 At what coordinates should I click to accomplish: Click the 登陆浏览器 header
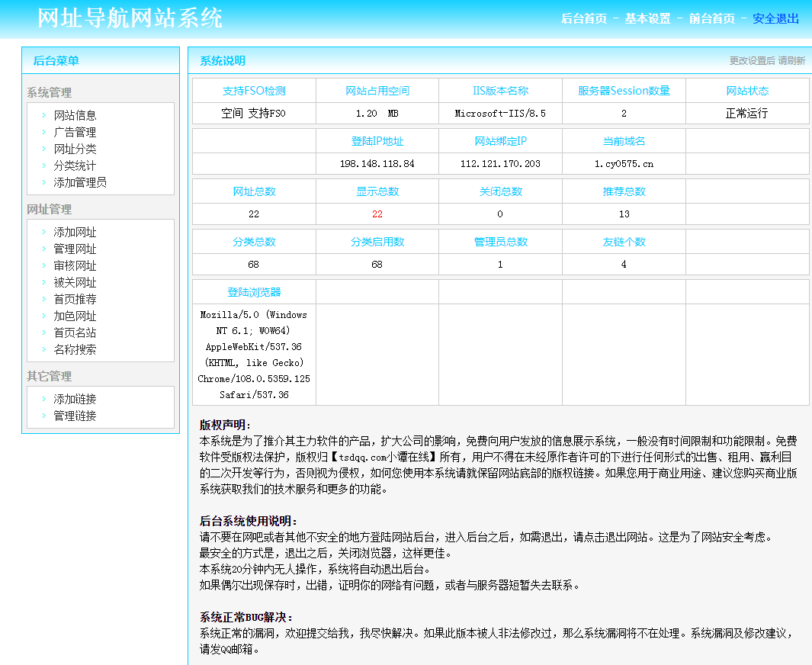tap(254, 291)
